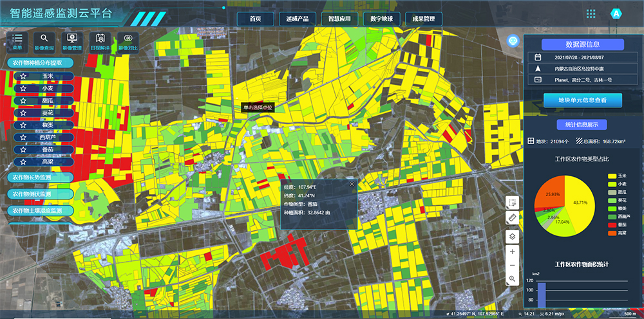Click the robot assistant icon
Screen dimensions: 644x319
(x=513, y=40)
